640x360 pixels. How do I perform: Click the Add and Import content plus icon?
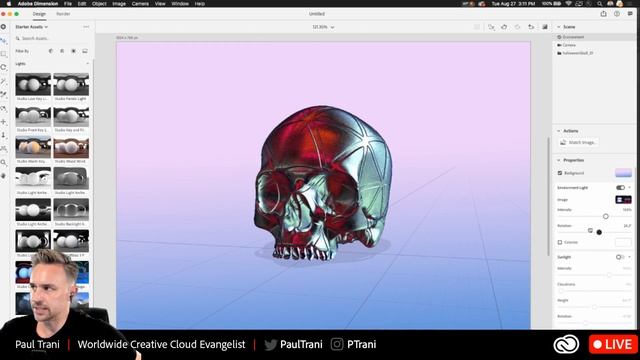pyautogui.click(x=4, y=27)
